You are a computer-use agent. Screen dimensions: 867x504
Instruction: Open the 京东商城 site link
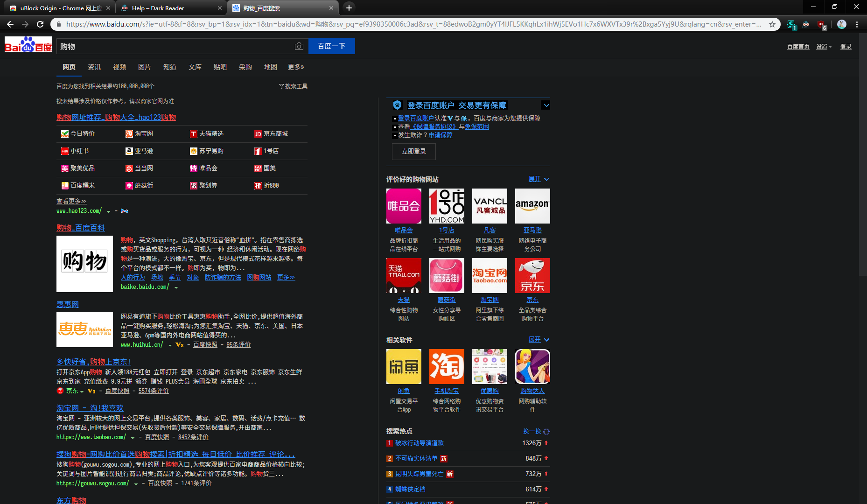pyautogui.click(x=271, y=134)
